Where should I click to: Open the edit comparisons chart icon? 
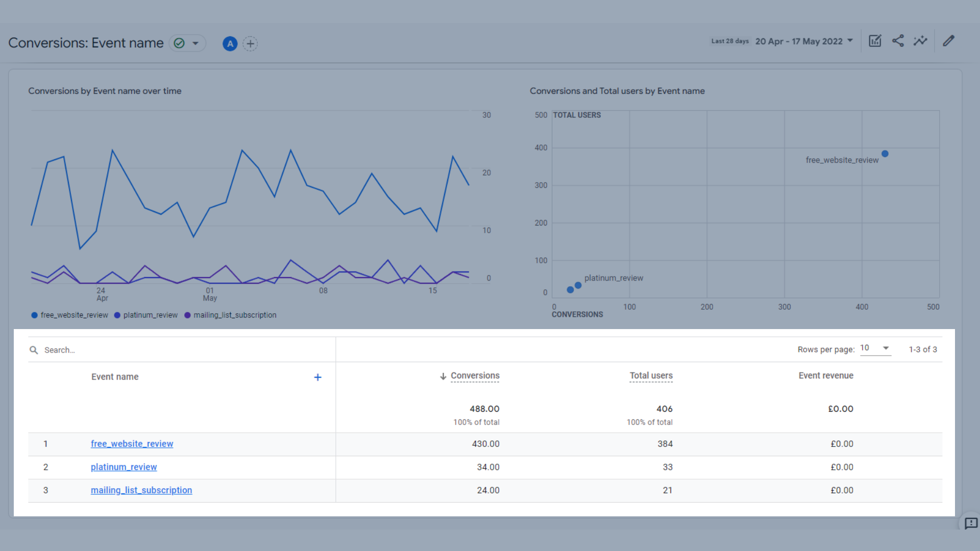tap(875, 41)
